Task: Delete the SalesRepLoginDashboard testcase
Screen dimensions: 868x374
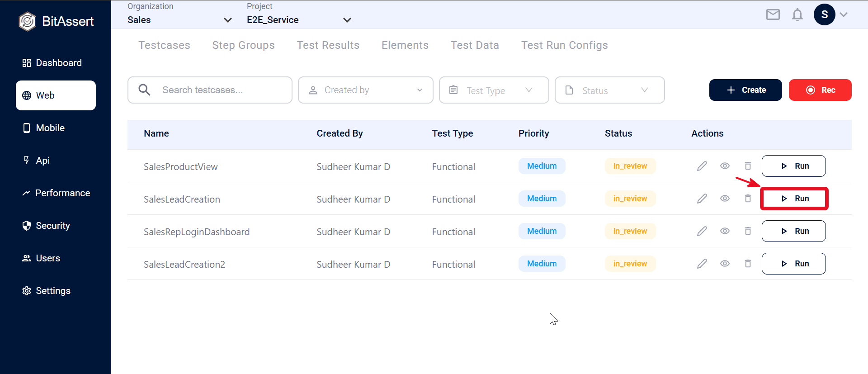Action: [748, 231]
